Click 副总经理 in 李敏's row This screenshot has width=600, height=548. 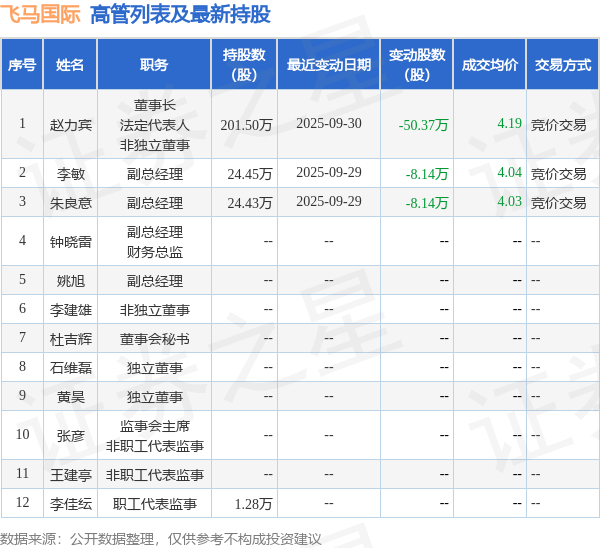point(155,174)
